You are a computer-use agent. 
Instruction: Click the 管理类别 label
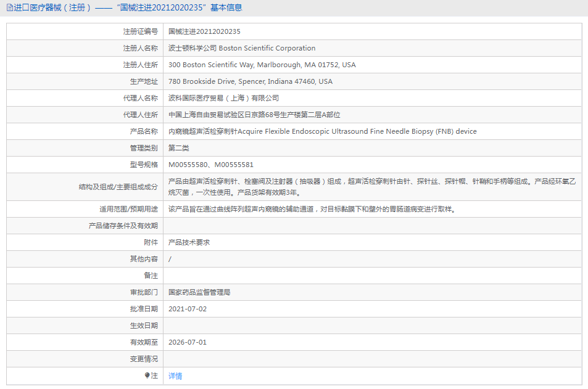tap(144, 148)
